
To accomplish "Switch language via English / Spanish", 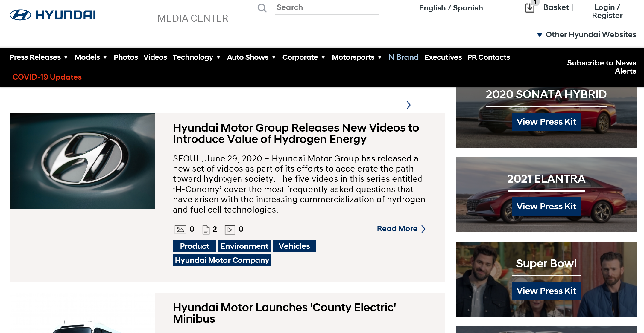I will (x=451, y=8).
